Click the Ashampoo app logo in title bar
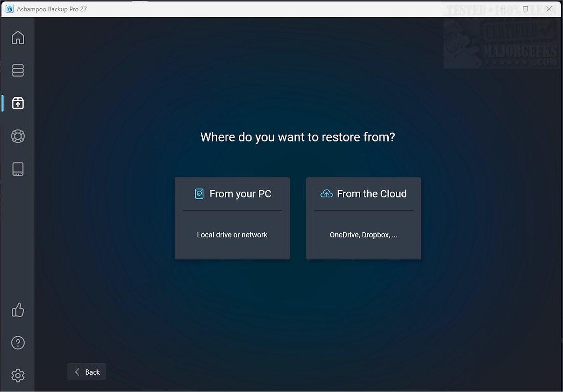The height and width of the screenshot is (392, 563). point(9,9)
